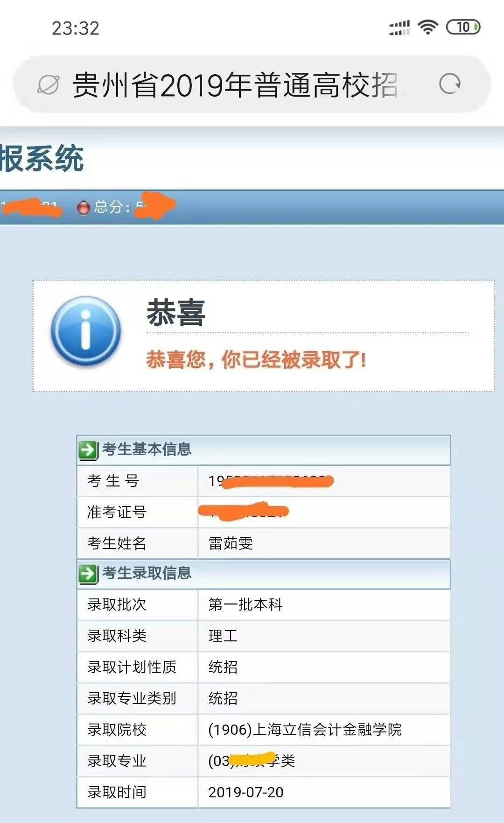Tap the Wi-Fi status icon
Viewport: 504px width, 823px height.
[428, 27]
